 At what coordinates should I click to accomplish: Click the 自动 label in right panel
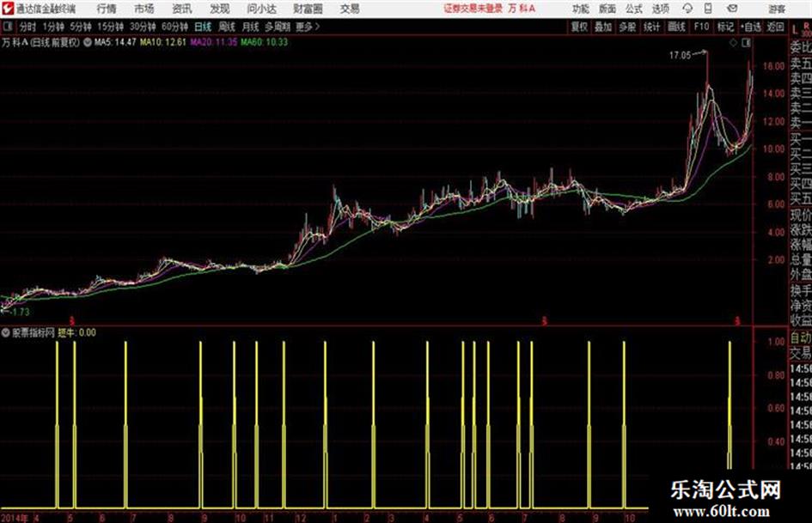coord(801,338)
